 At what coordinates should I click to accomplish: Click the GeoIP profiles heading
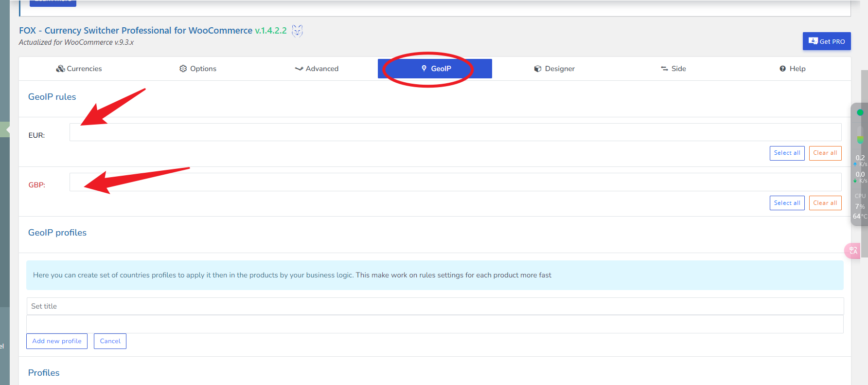[x=57, y=233]
